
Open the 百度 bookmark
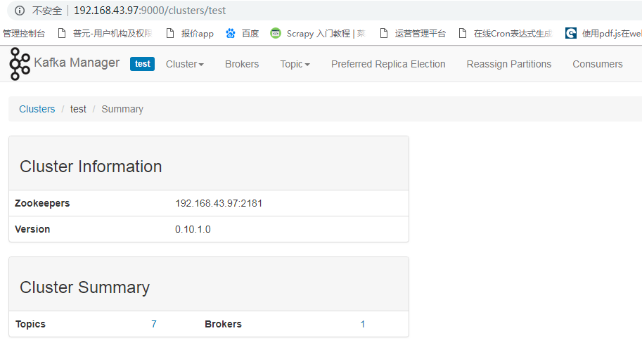point(243,34)
